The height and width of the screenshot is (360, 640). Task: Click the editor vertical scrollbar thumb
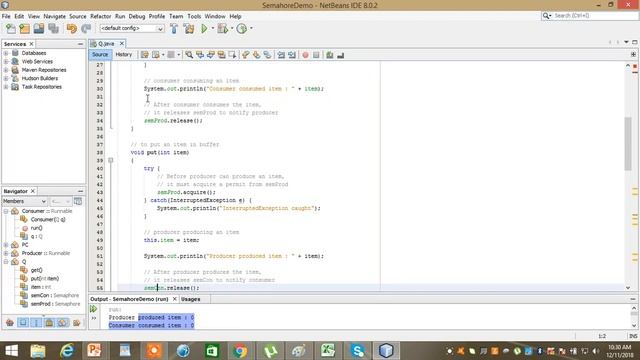click(628, 144)
